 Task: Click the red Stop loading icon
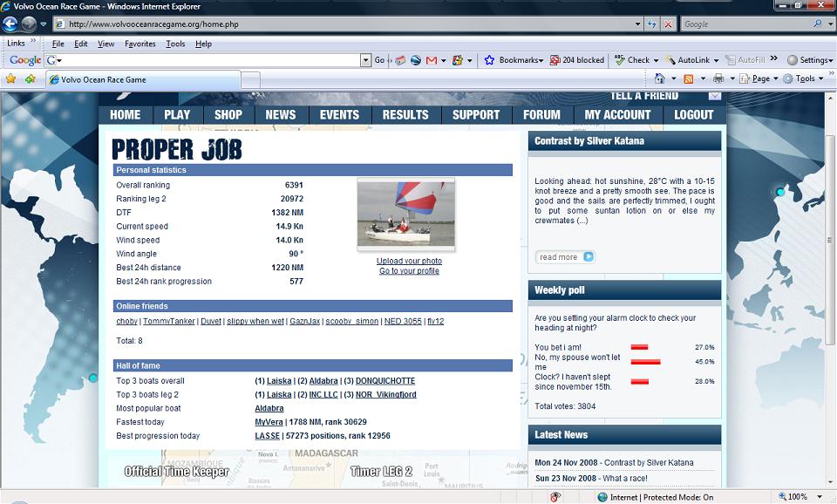(668, 24)
